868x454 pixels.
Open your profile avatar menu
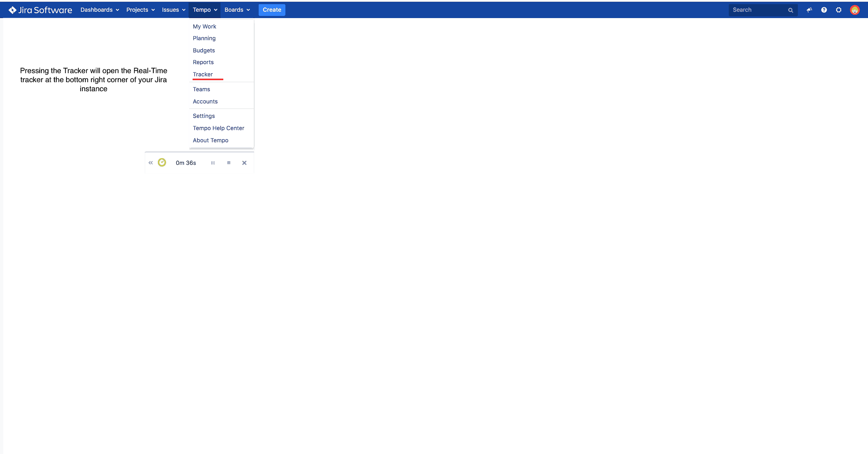855,10
